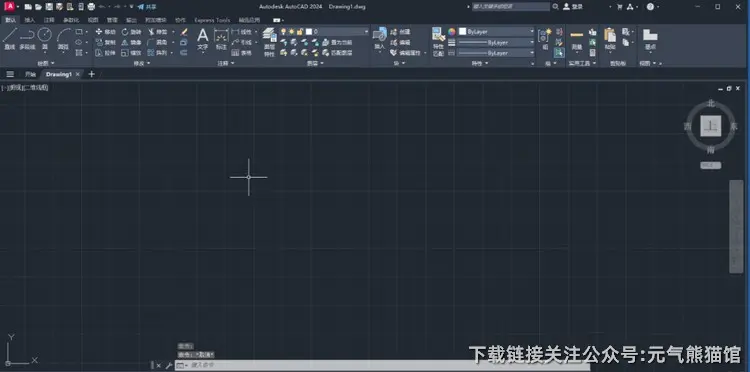Screen dimensions: 750x372
Task: Select the 文字 (Text) tool
Action: (203, 39)
